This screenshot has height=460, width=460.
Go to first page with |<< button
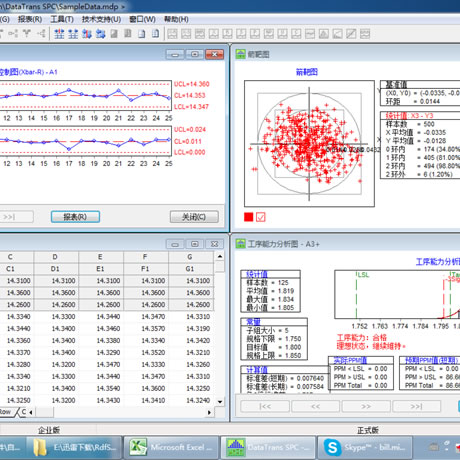[265, 406]
